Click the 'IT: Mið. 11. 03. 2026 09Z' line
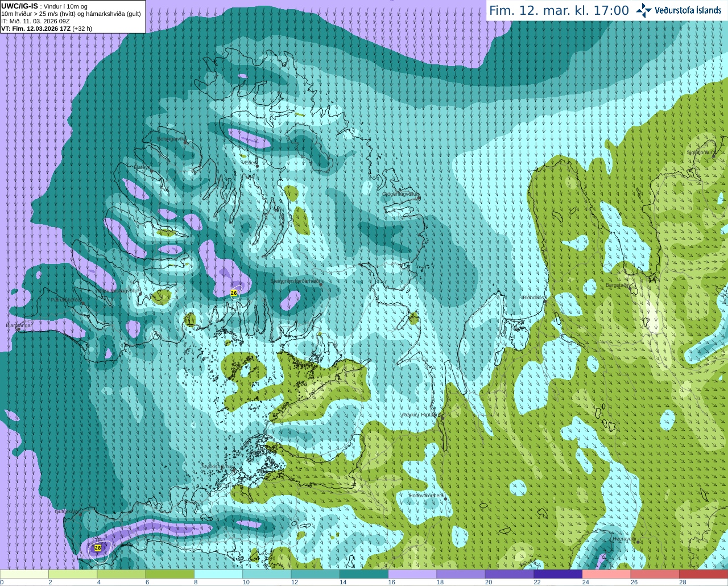 [35, 21]
